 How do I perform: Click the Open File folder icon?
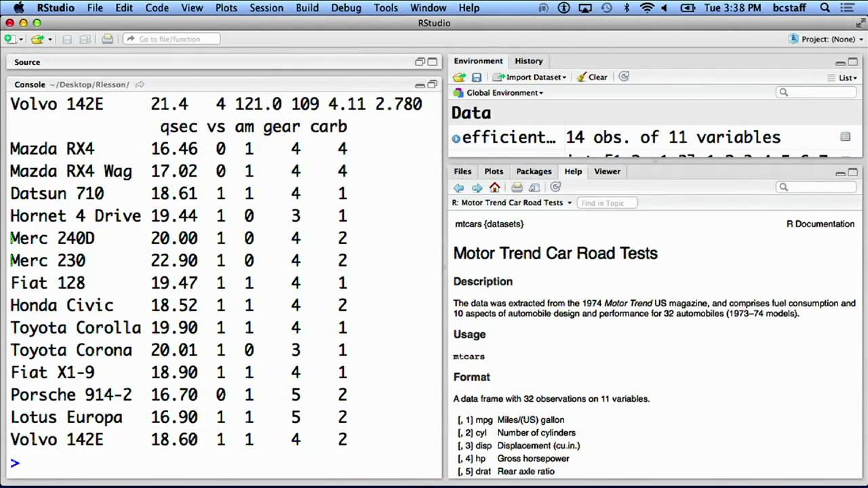click(37, 39)
